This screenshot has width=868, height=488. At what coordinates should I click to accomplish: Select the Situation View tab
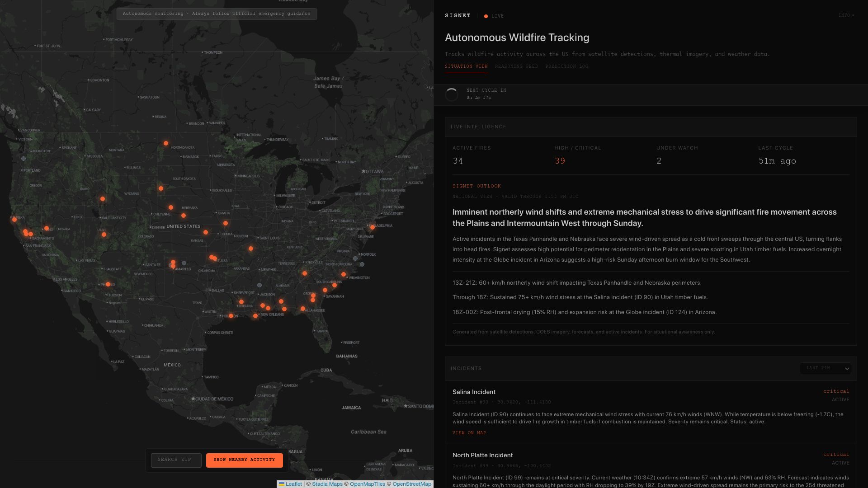tap(466, 66)
